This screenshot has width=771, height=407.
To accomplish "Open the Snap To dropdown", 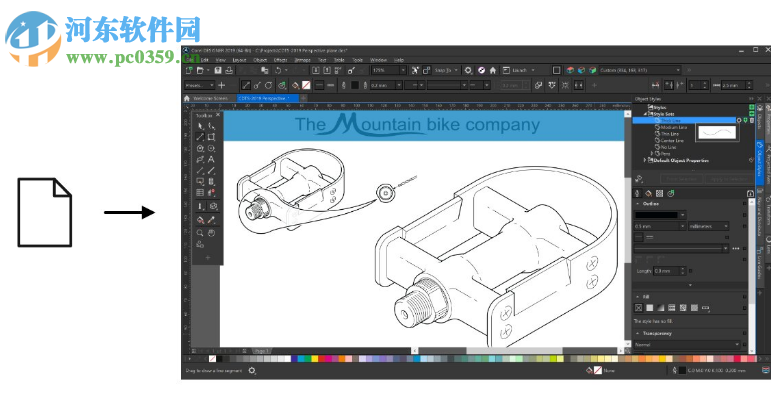I will tap(456, 70).
